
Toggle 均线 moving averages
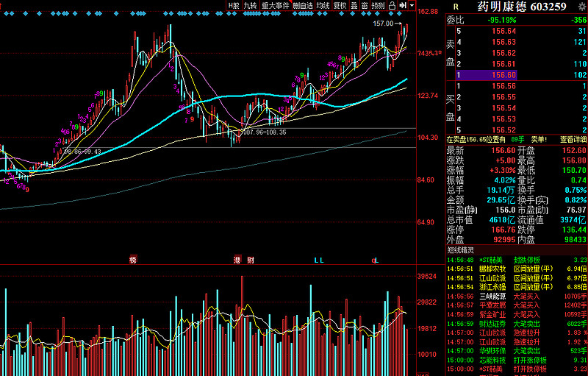[x=323, y=5]
